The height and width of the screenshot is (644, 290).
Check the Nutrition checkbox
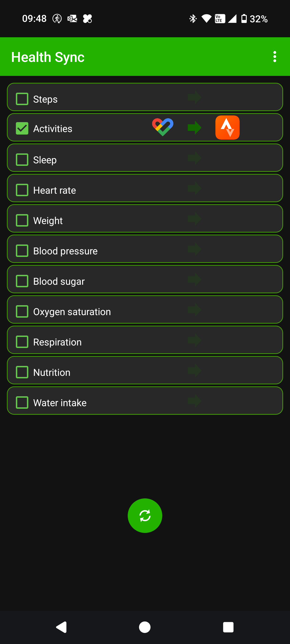(x=22, y=372)
